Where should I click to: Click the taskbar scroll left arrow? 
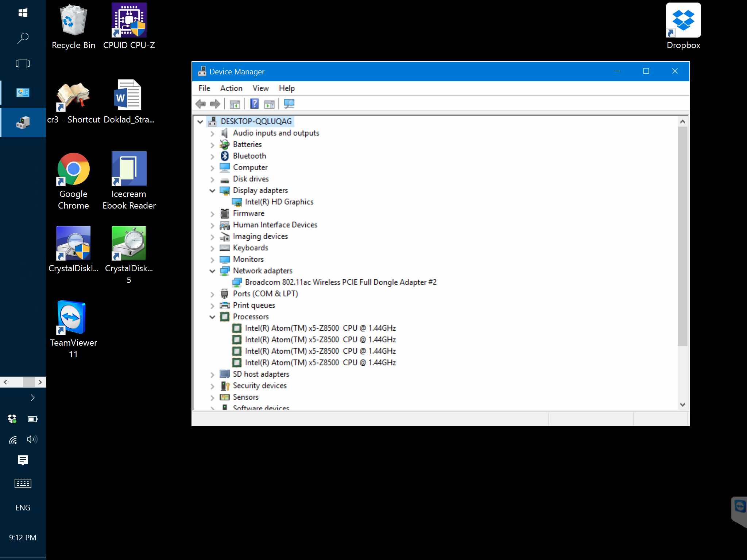click(x=5, y=382)
